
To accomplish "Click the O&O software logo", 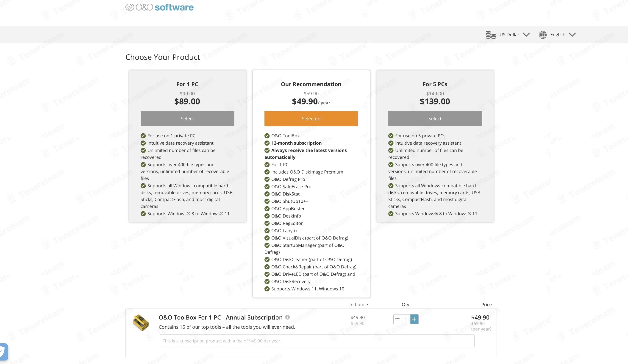I will pyautogui.click(x=159, y=7).
